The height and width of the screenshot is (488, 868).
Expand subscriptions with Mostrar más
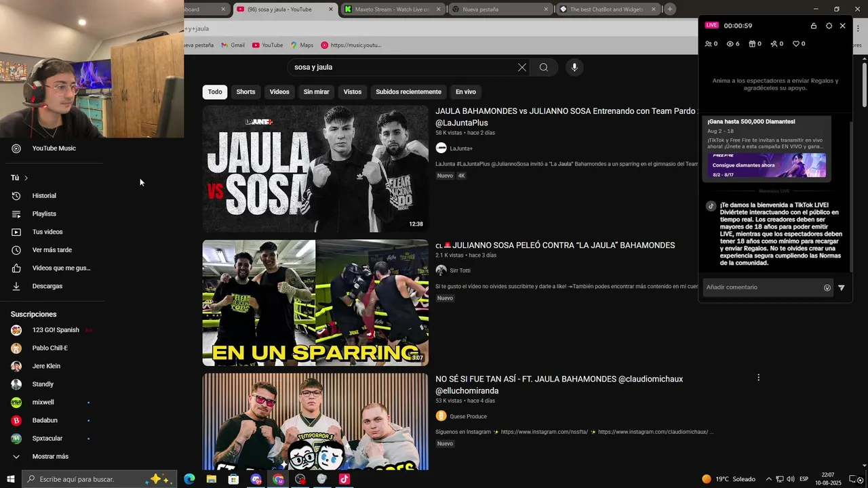pos(52,457)
